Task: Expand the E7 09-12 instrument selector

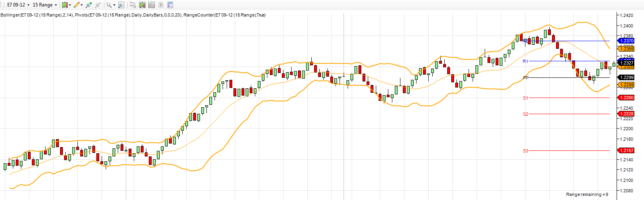Action: coord(18,5)
